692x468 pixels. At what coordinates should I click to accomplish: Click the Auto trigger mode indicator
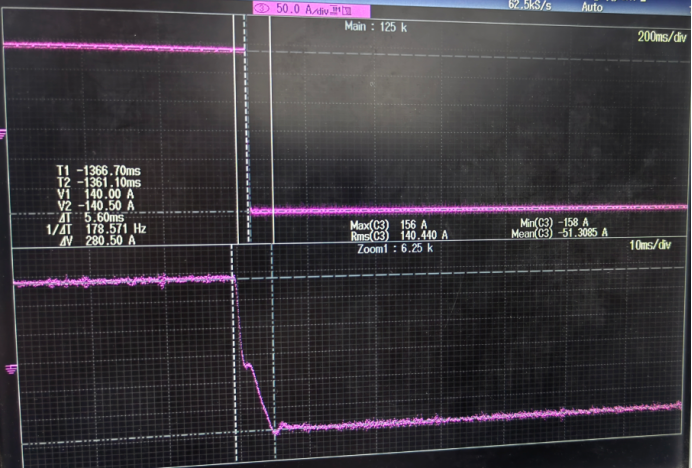593,6
